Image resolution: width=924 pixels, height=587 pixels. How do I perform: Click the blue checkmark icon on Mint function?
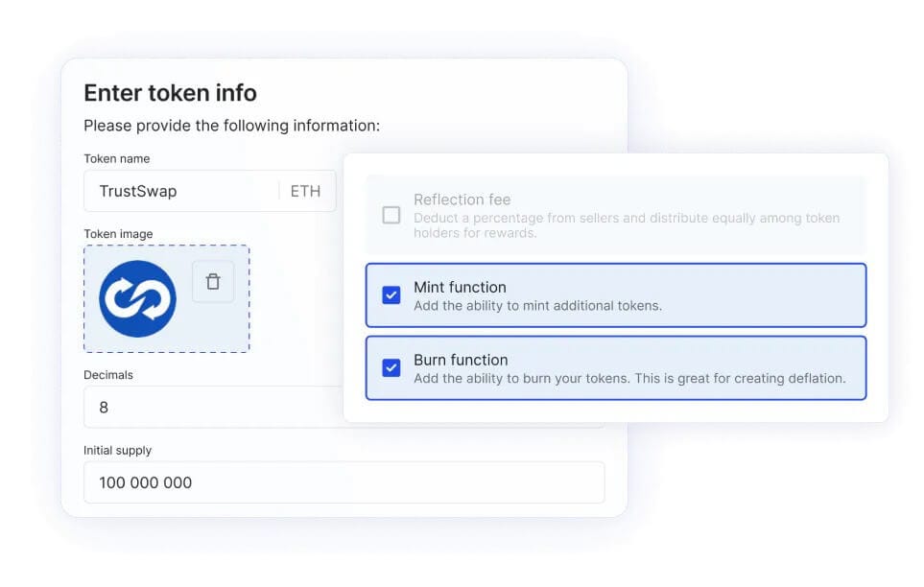pyautogui.click(x=390, y=295)
